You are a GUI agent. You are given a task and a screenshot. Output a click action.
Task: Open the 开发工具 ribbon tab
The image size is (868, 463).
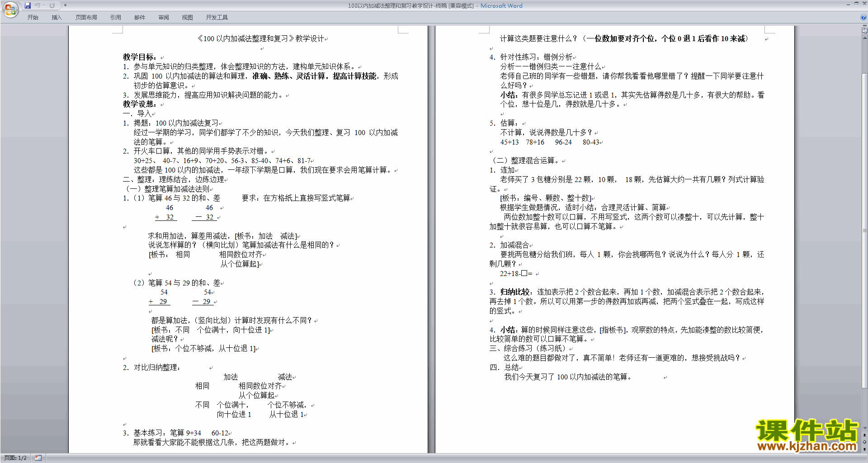[x=217, y=17]
